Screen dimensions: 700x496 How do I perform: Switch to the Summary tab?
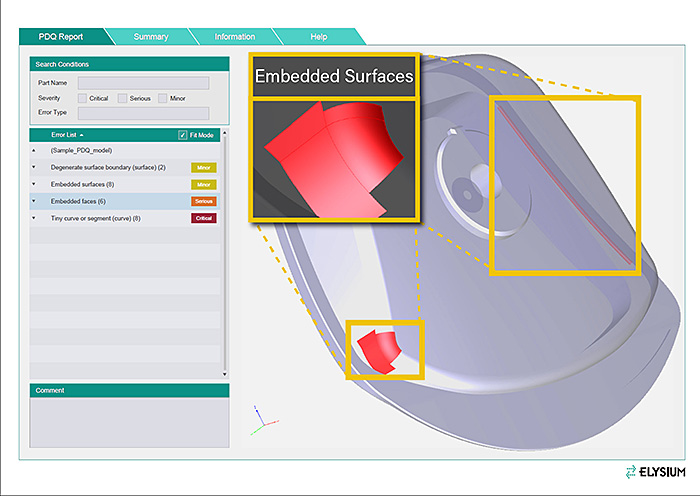point(150,37)
